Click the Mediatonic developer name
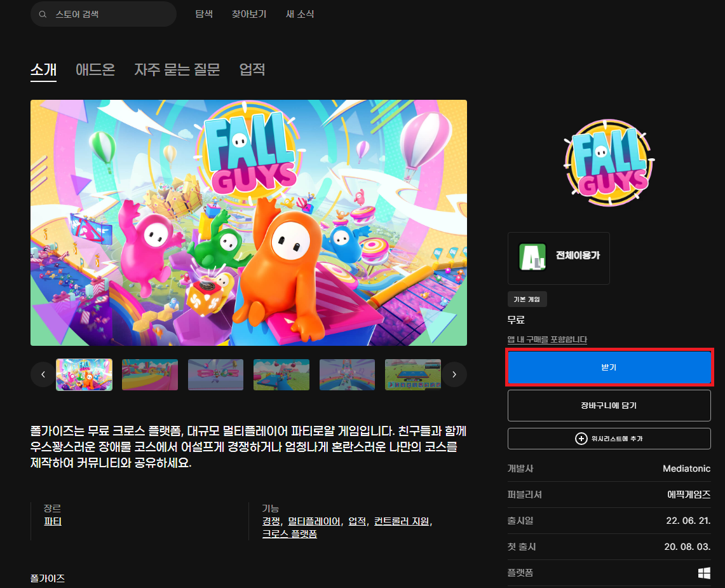This screenshot has width=725, height=588. pos(686,468)
